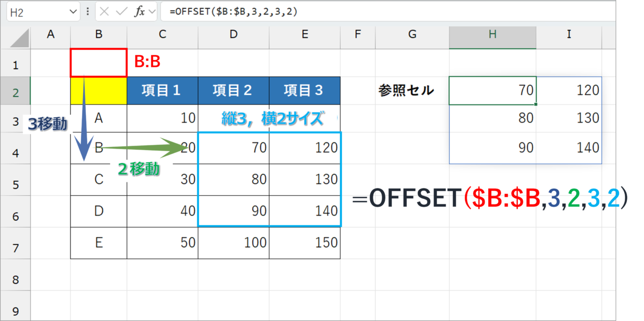Click the Name Box showing H2
The image size is (644, 321).
pos(43,11)
